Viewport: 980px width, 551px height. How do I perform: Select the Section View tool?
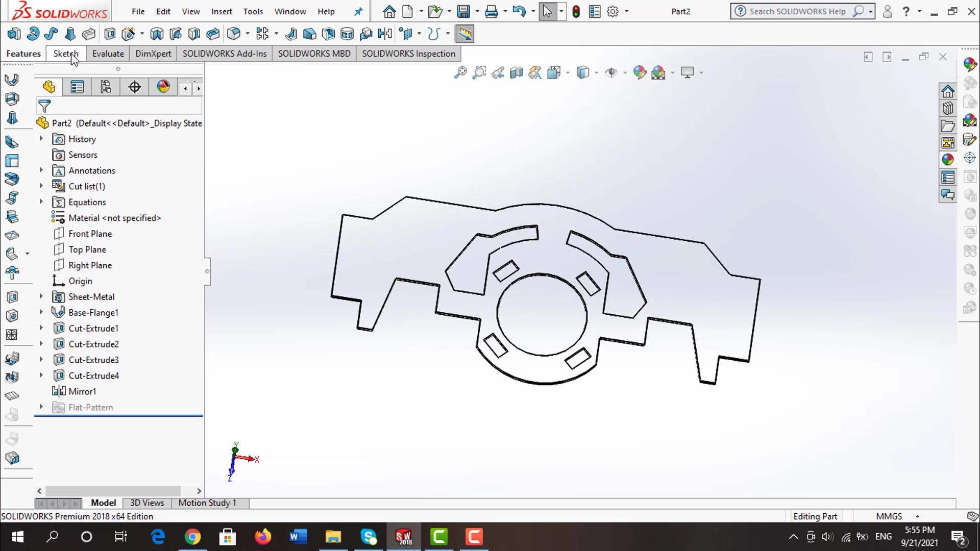516,72
